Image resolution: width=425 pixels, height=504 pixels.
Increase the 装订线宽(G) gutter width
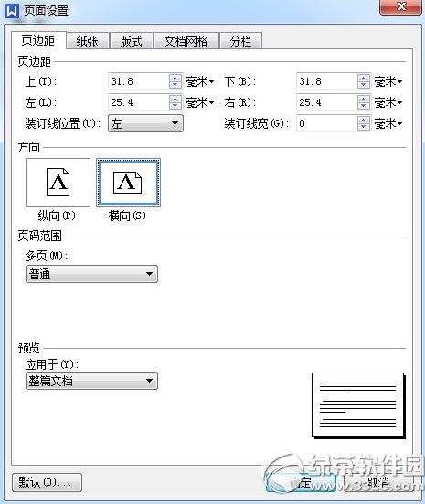coord(364,120)
